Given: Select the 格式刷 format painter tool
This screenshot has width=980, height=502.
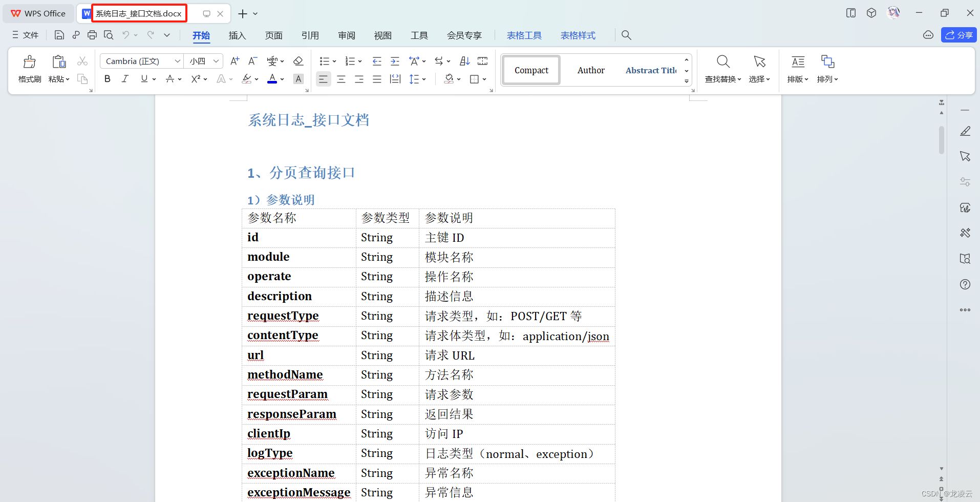Looking at the screenshot, I should [29, 68].
